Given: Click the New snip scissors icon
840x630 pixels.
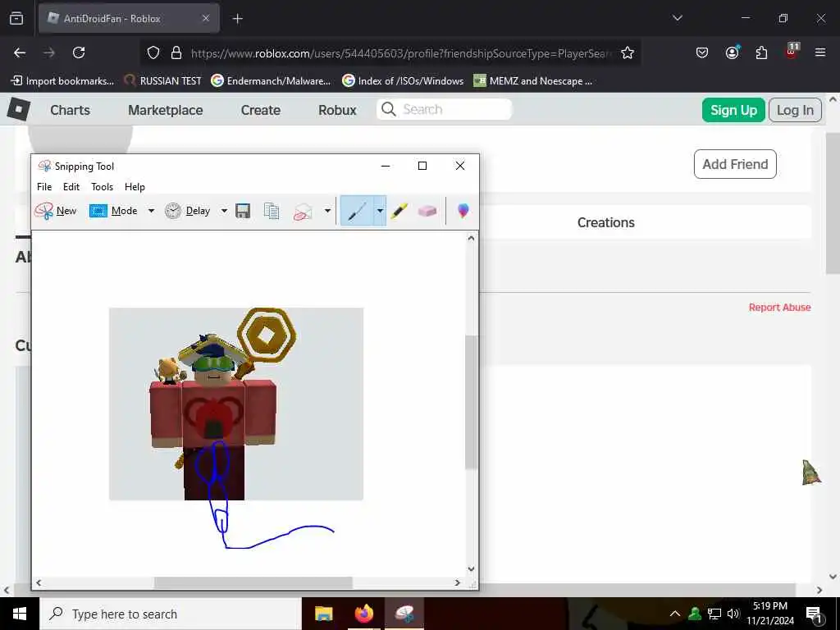Looking at the screenshot, I should point(44,211).
